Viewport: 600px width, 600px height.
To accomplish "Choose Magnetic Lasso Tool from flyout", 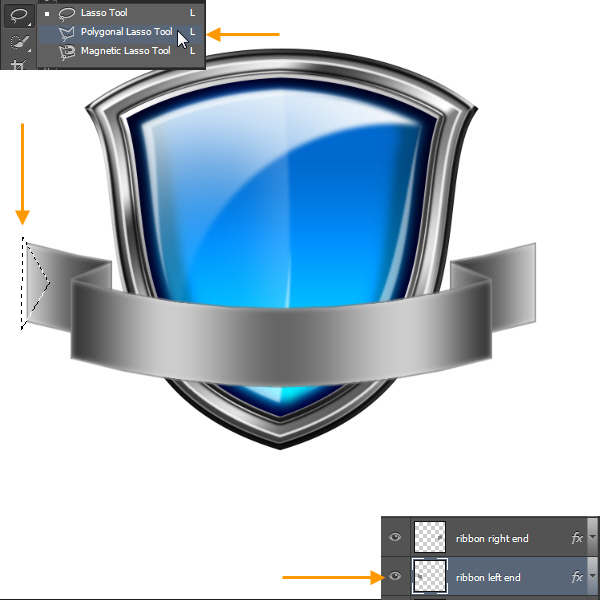I will tap(125, 50).
